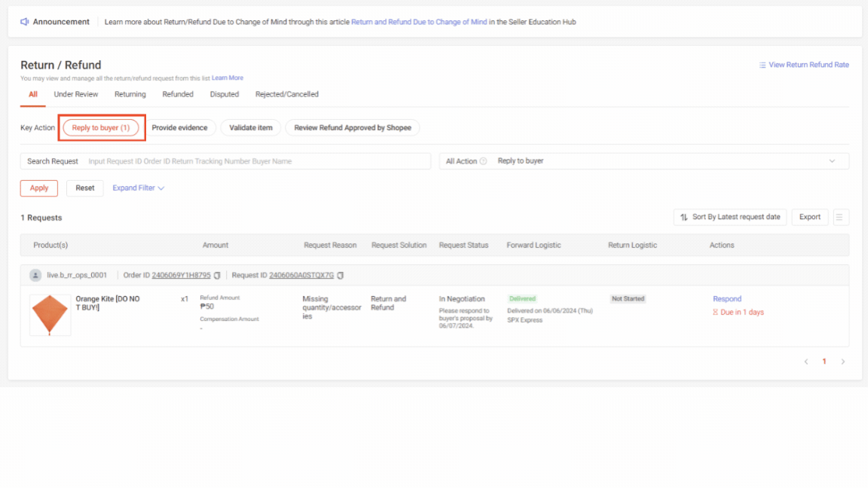
Task: Copy the Request ID with the copy icon
Action: tap(342, 275)
